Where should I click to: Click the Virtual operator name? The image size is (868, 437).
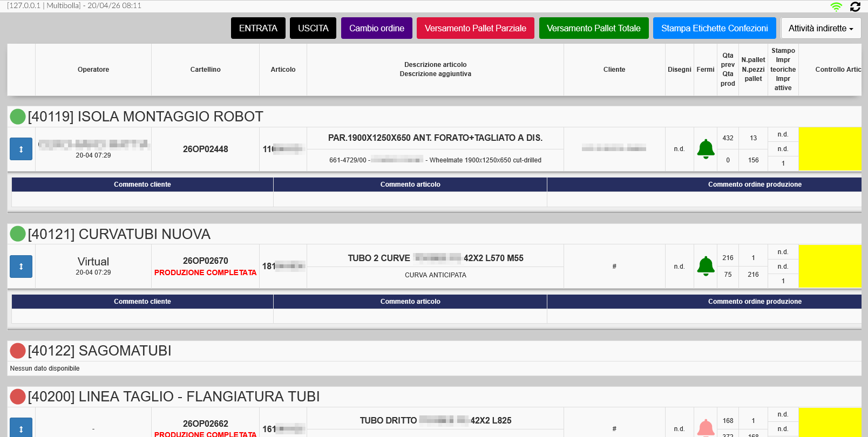click(93, 262)
